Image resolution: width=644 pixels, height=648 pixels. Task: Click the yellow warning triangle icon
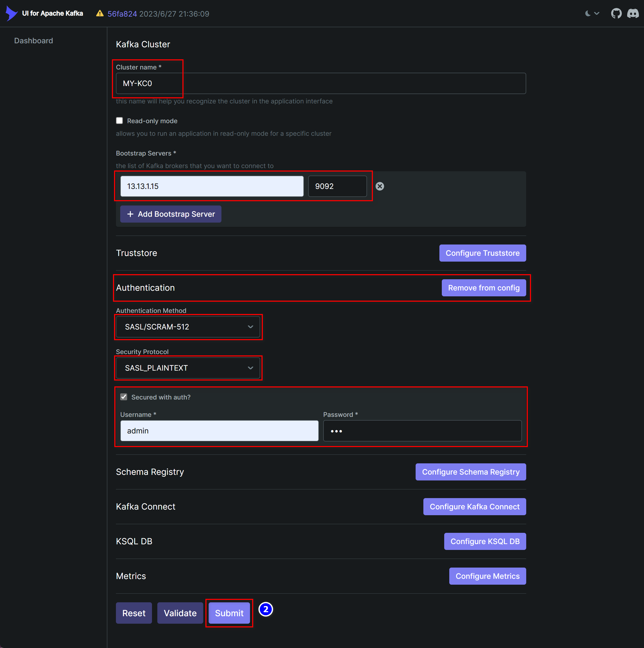100,13
